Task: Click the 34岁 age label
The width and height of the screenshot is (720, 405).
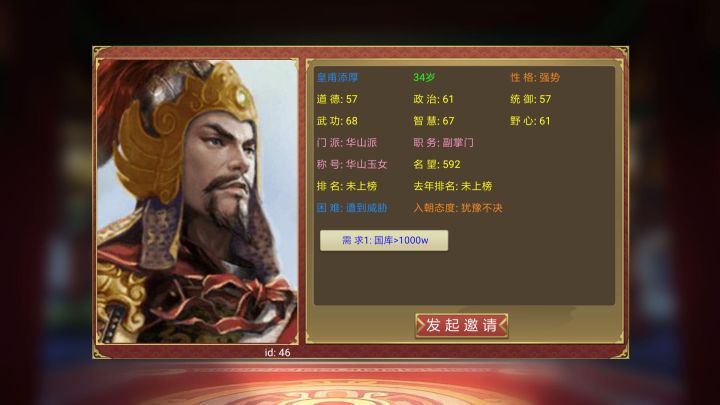Action: pos(424,77)
